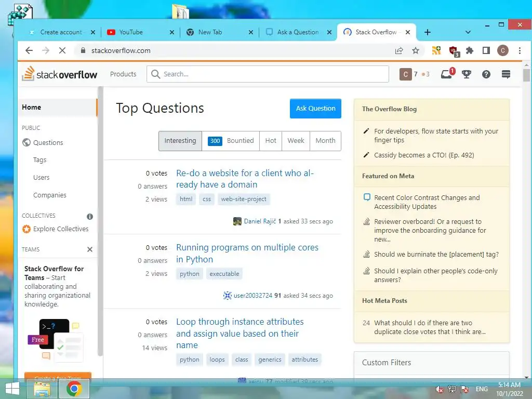Viewport: 532px width, 399px height.
Task: Go back with the browser back arrow
Action: [29, 50]
